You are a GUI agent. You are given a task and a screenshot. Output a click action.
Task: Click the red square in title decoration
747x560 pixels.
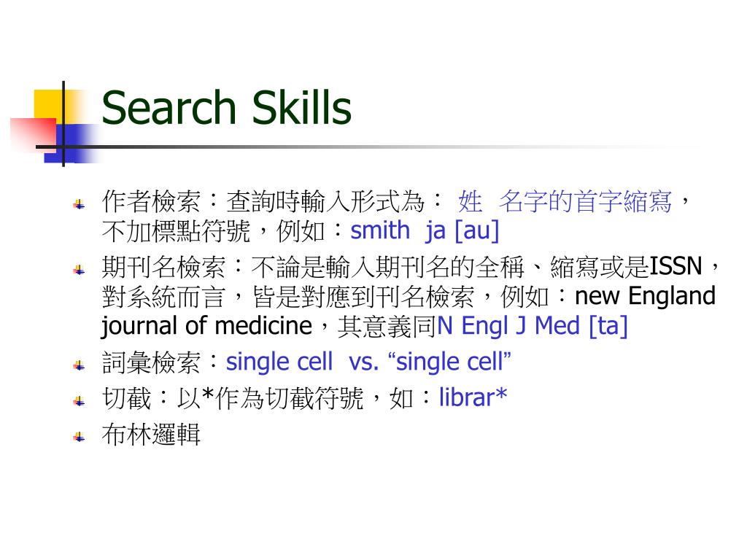34,135
